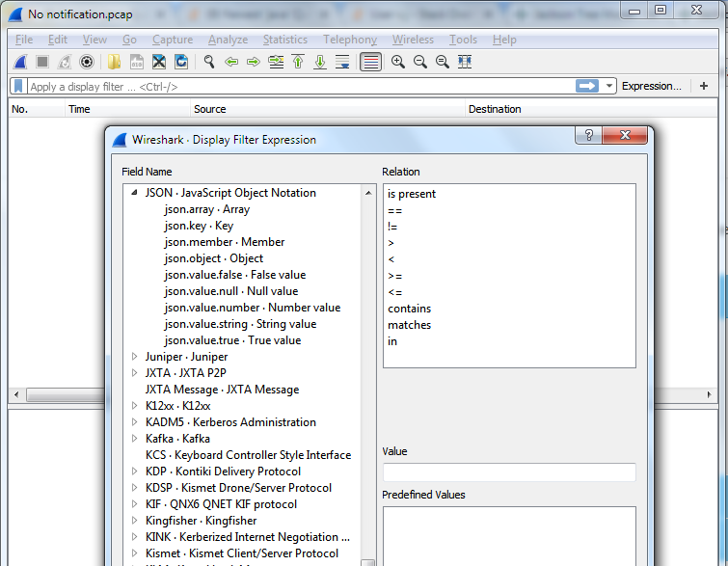This screenshot has width=728, height=566.
Task: Select the 'is present' relation
Action: coord(412,194)
